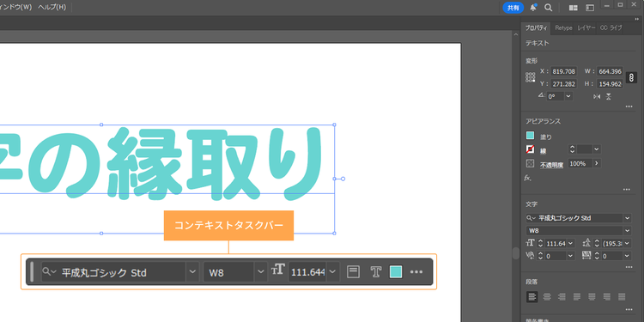Flip vertically using the flip icon

(608, 96)
